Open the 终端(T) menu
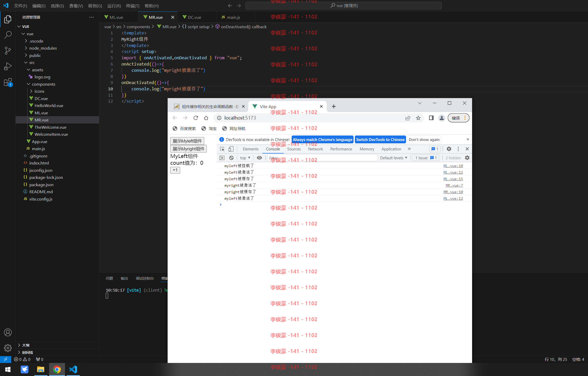Viewport: 588px width, 376px height. [x=133, y=6]
